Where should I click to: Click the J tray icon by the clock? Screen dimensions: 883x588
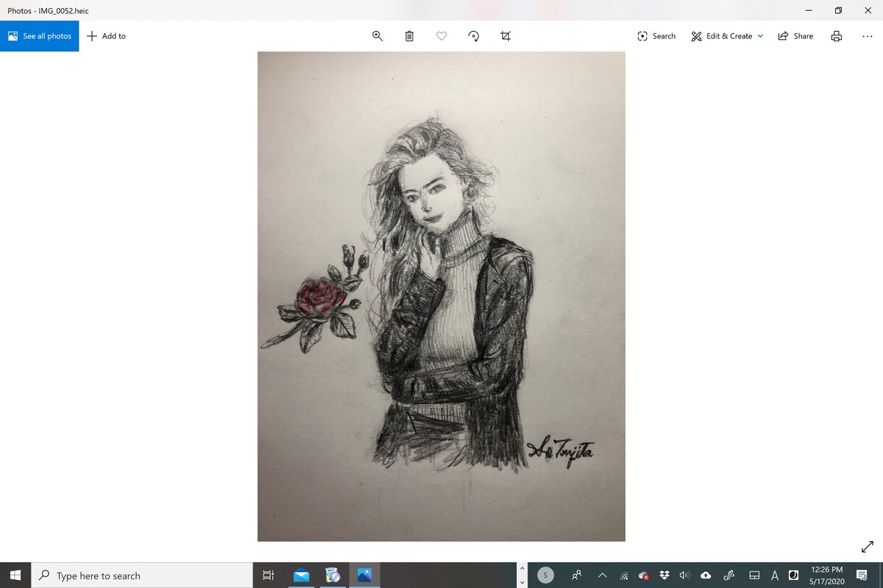[x=793, y=576]
